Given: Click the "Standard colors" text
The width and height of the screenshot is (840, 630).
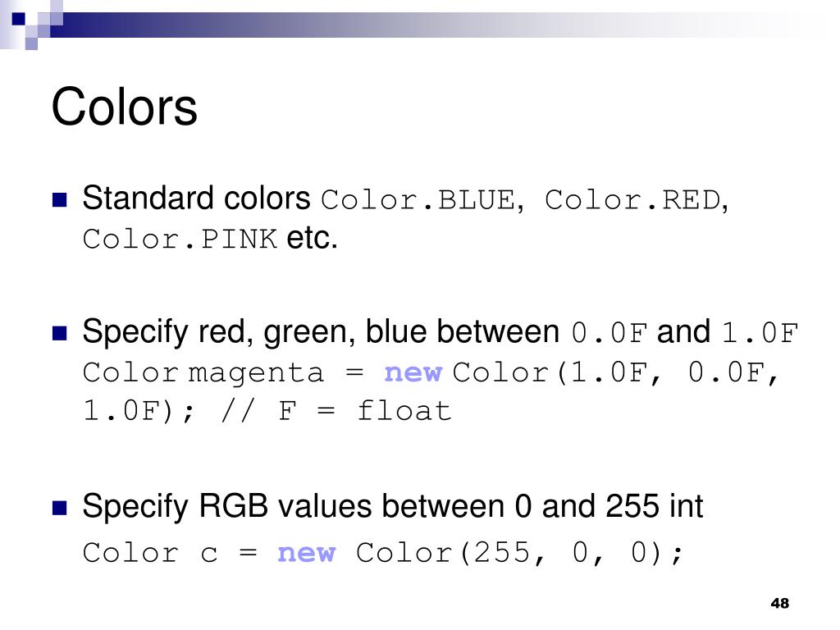Looking at the screenshot, I should click(196, 198).
